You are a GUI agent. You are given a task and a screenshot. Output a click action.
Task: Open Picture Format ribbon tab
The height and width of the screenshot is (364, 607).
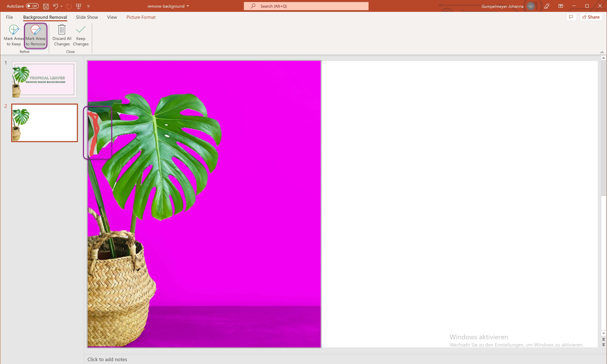(141, 17)
